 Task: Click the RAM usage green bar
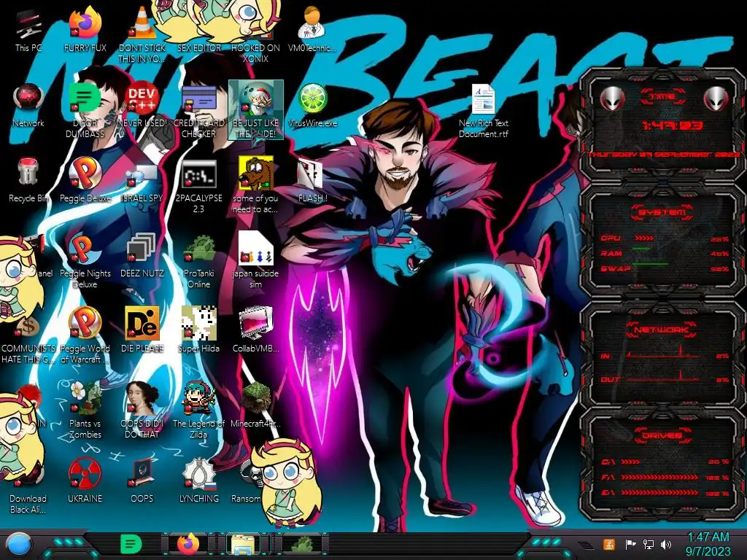[x=641, y=249]
